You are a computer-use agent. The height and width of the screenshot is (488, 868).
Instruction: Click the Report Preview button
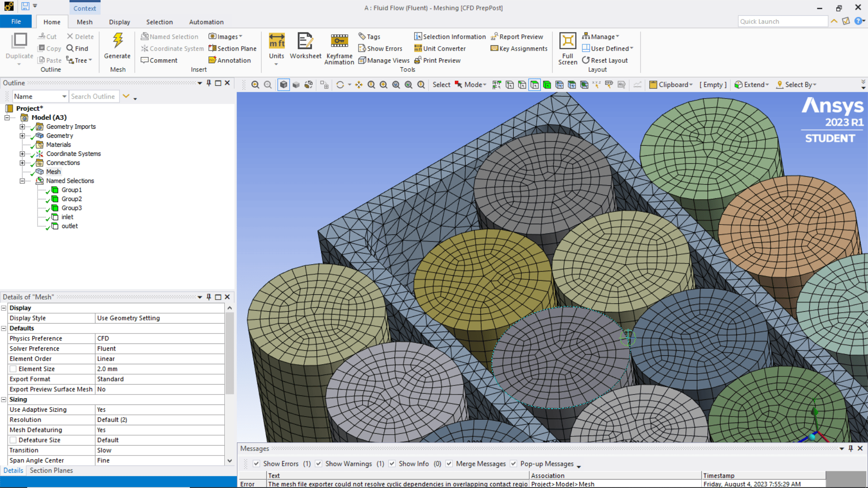tap(517, 37)
